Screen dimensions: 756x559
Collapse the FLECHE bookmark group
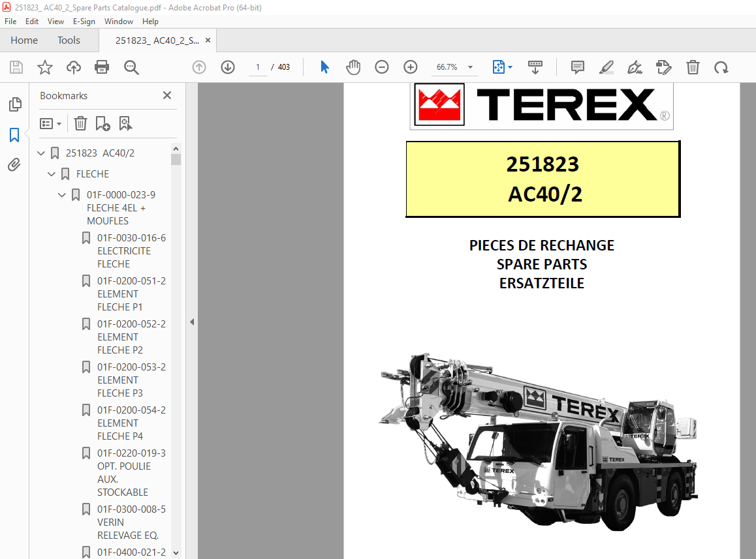(x=52, y=174)
